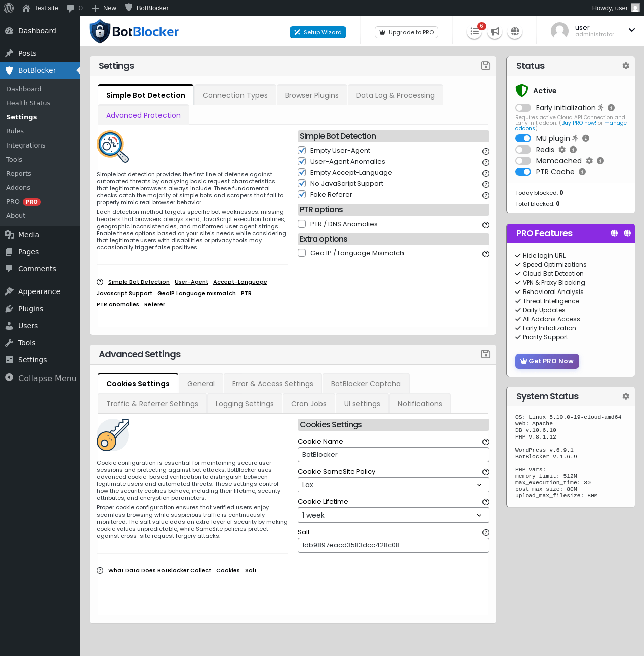Click rightmost globe icon in PRO Features header

(x=627, y=233)
